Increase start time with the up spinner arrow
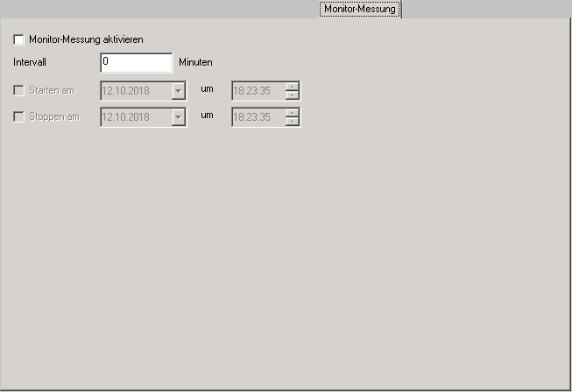The image size is (572, 392). coord(293,86)
